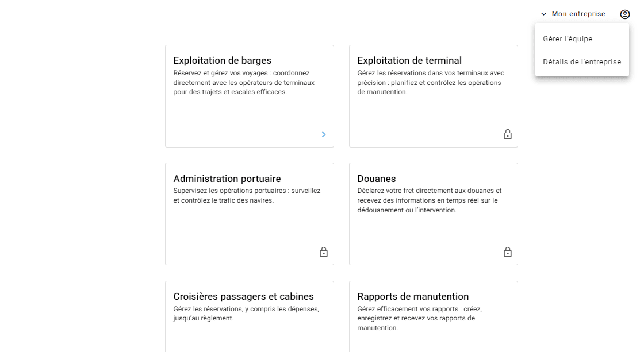This screenshot has width=644, height=352.
Task: Click text 'Supervisez les opérations portuaires'
Action: [x=247, y=196]
